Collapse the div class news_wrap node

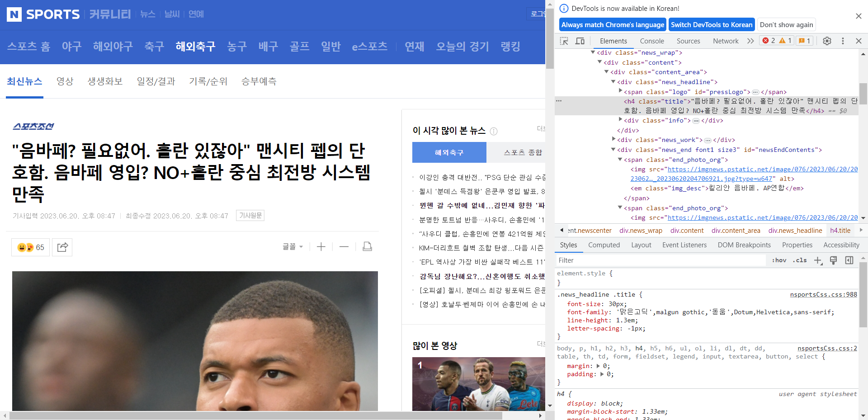click(593, 52)
